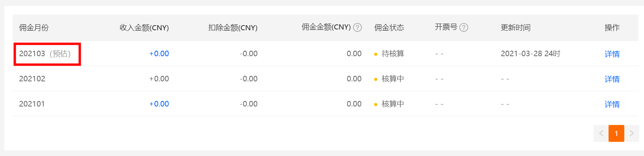Open 详情 for month 202102

pyautogui.click(x=612, y=79)
